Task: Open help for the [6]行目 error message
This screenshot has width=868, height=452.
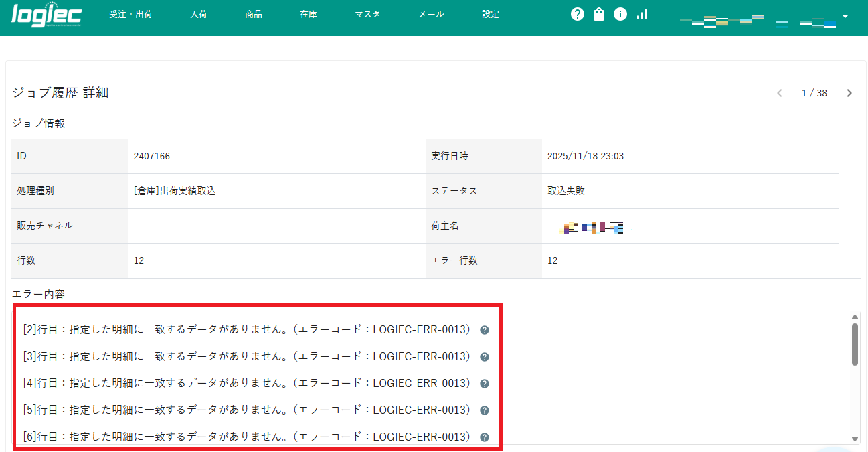Action: coord(484,437)
